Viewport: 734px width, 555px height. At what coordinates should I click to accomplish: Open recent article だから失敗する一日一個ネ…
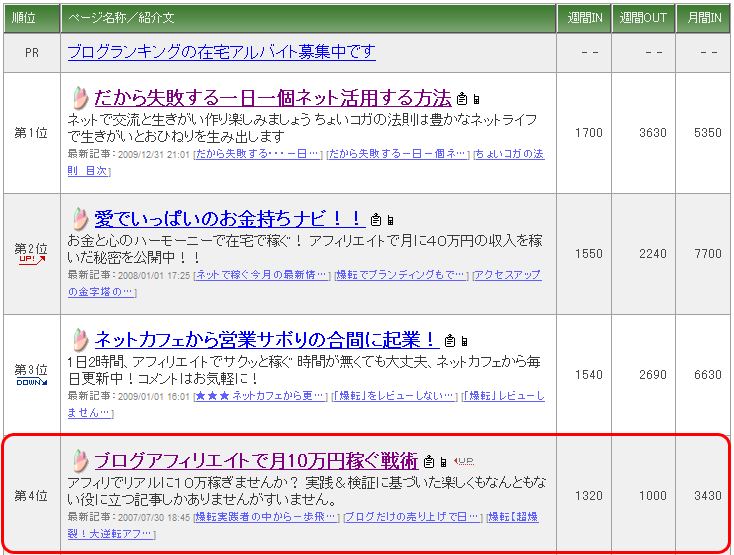click(x=397, y=153)
